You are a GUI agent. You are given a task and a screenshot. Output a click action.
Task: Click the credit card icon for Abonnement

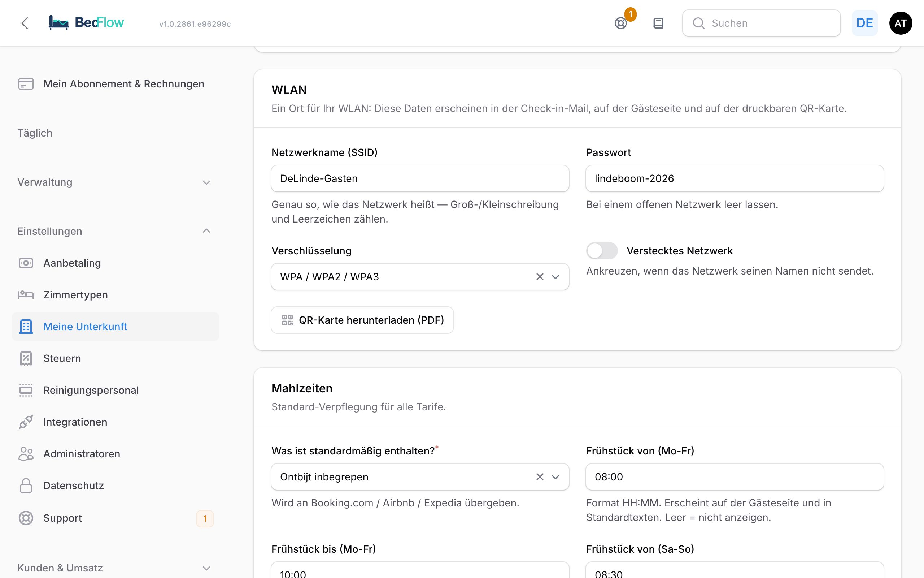[x=26, y=84]
